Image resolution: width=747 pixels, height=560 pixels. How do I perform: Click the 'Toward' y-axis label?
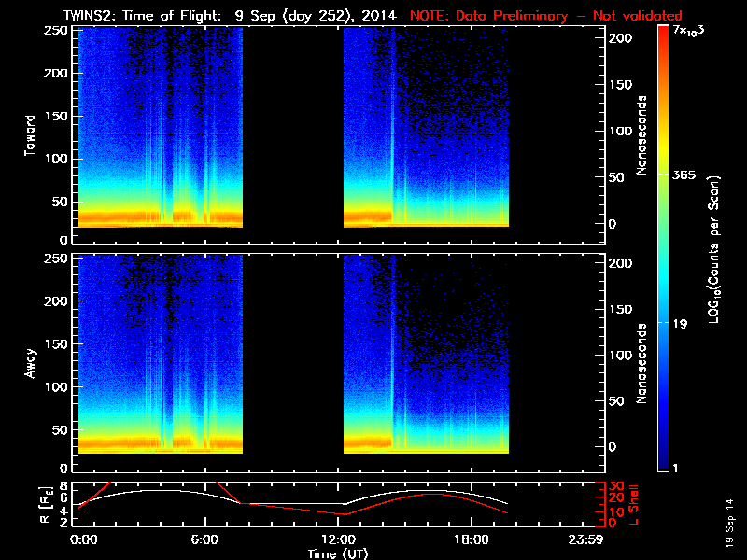point(31,134)
